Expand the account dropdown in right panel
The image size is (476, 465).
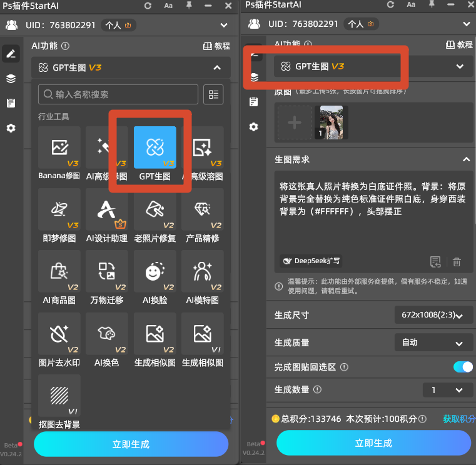[x=467, y=24]
